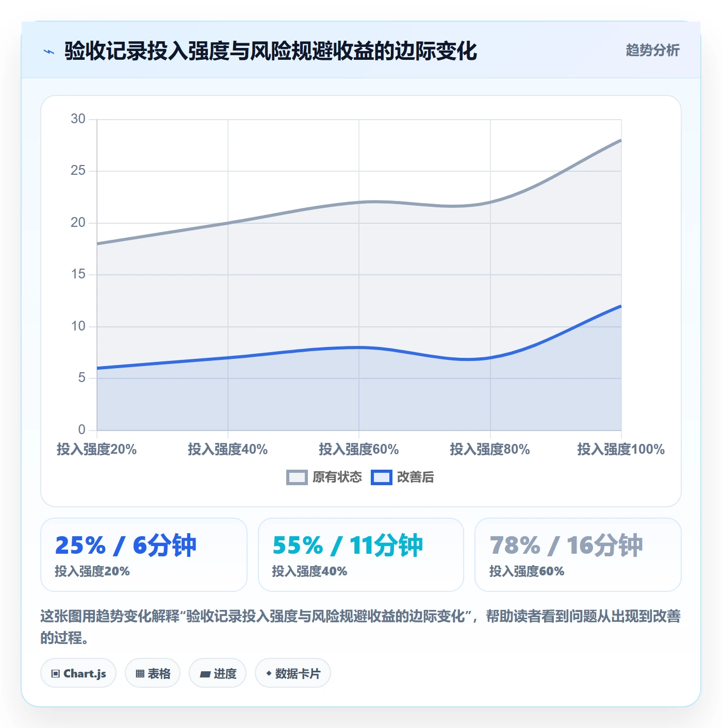Click the y-axis value 15
This screenshot has height=728, width=722.
point(78,274)
